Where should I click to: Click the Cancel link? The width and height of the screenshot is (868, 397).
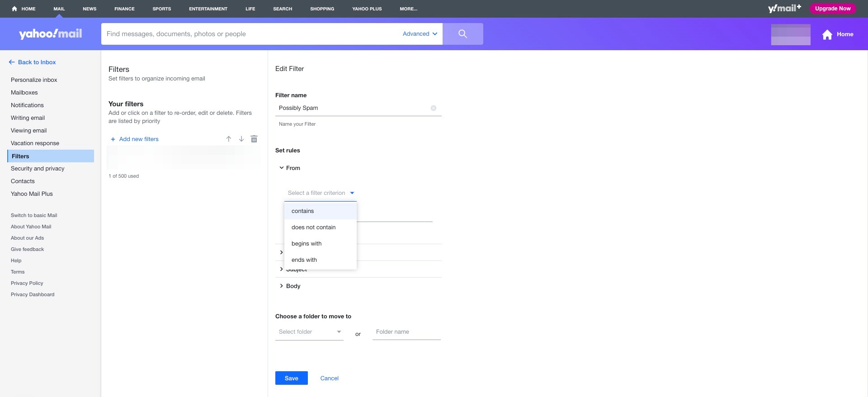pos(329,378)
